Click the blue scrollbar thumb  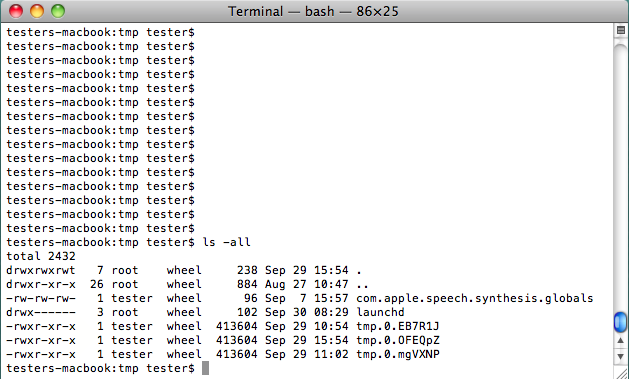point(621,322)
